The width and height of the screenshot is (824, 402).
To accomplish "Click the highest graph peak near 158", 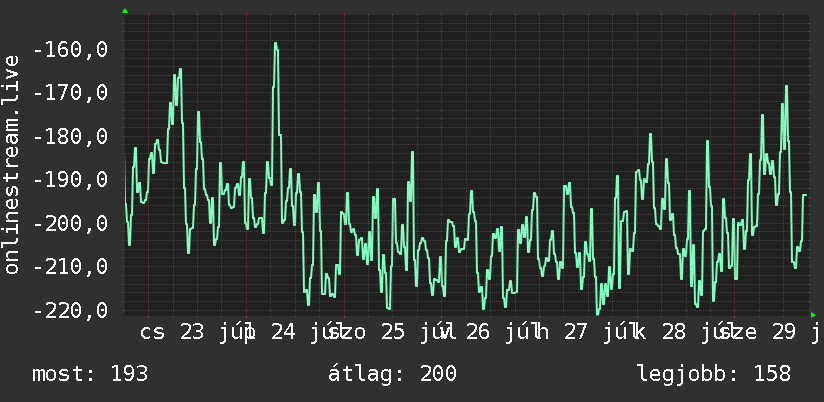I will coord(275,44).
